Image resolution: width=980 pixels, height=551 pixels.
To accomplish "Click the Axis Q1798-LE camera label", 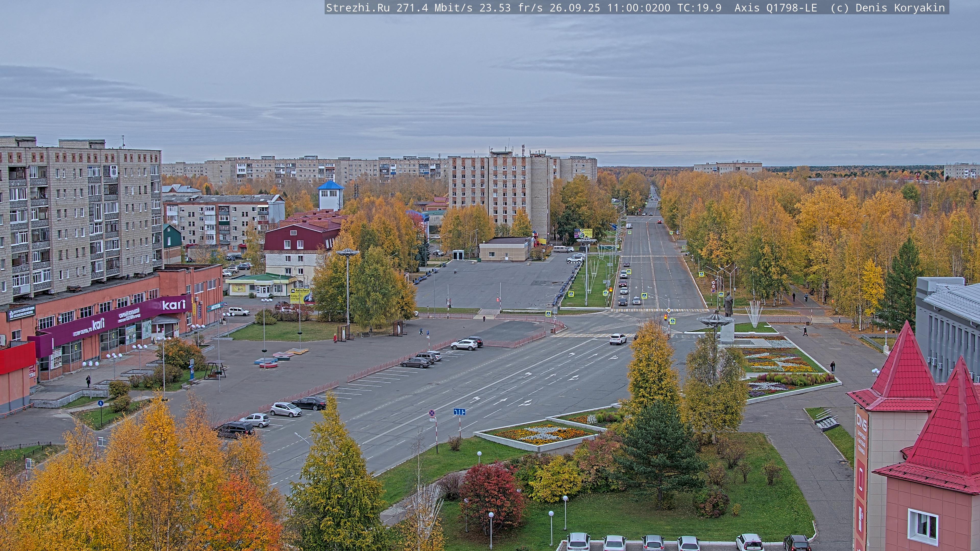I will point(775,8).
